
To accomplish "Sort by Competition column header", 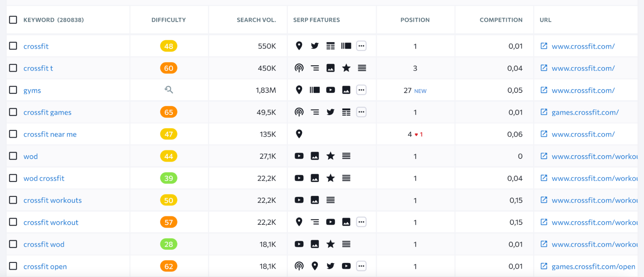I will [x=501, y=20].
